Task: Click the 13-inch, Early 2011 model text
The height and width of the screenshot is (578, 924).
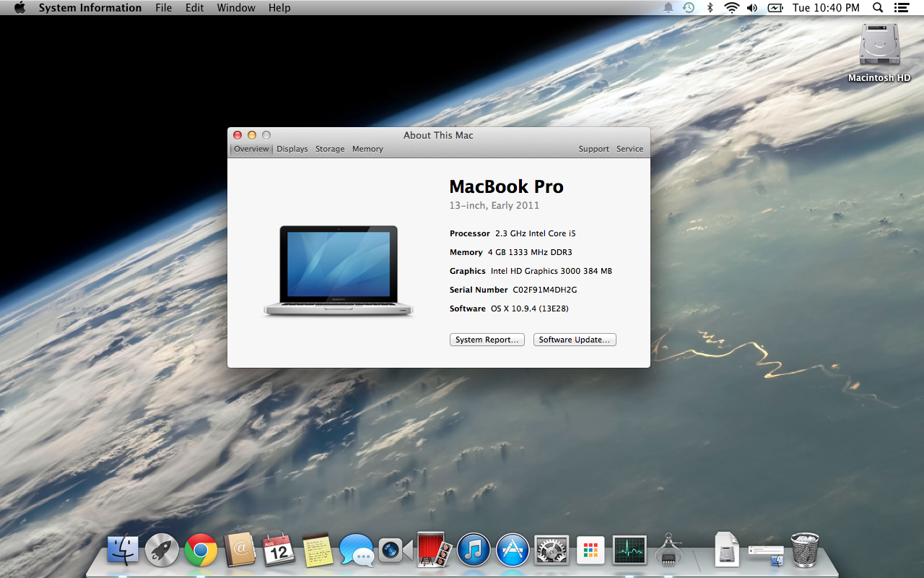Action: [494, 205]
